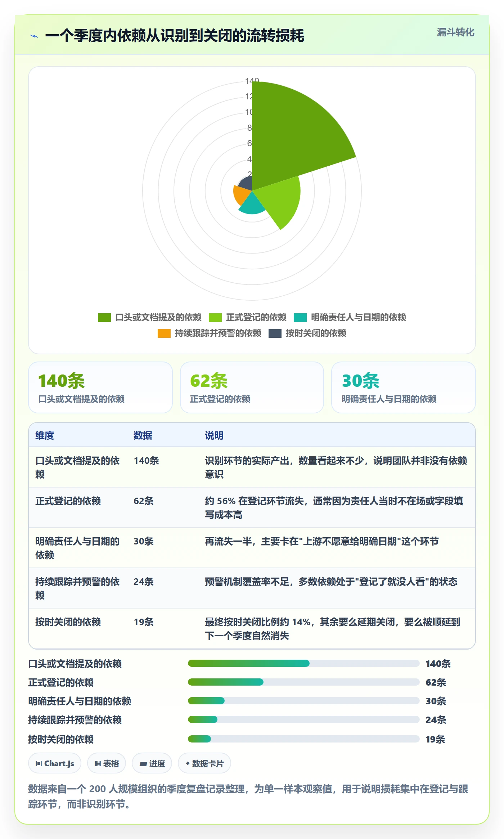Click the description starting 约 56% 在登记环节流失
Viewport: 504px width, 839px height.
[x=334, y=508]
